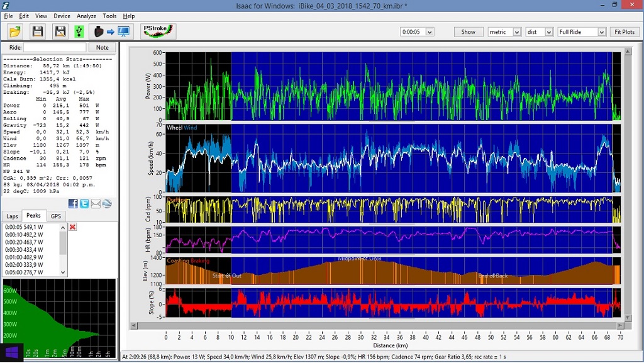This screenshot has height=363, width=644.
Task: Click the Show button
Action: click(469, 32)
